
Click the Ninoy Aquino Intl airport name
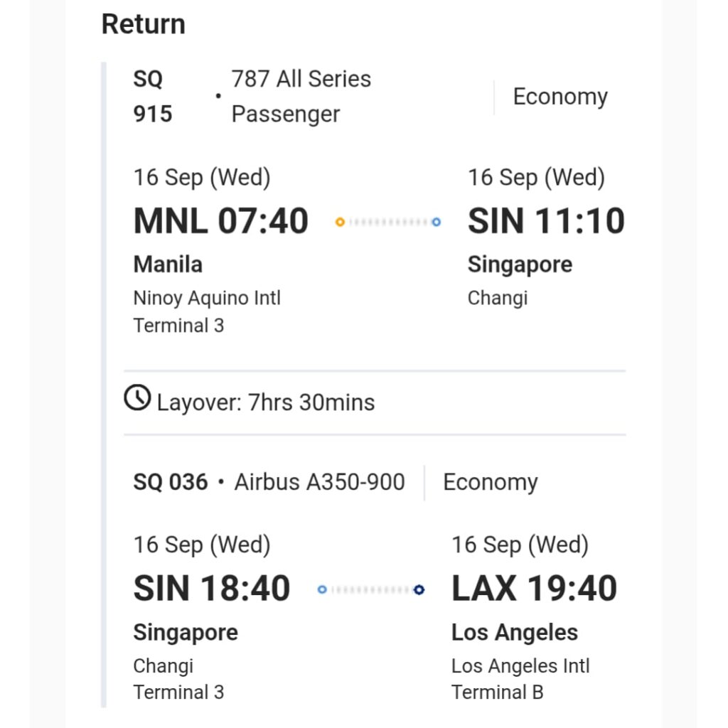pos(207,298)
